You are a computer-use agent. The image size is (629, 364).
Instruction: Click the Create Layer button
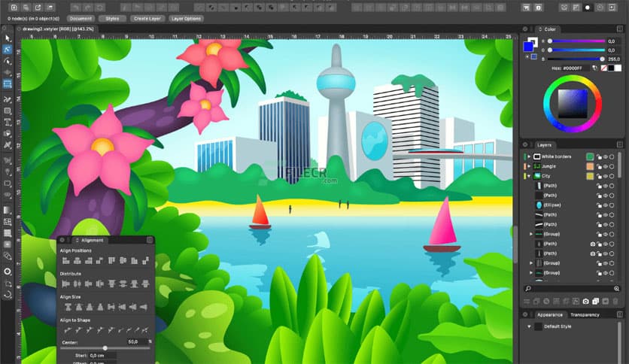(x=147, y=19)
